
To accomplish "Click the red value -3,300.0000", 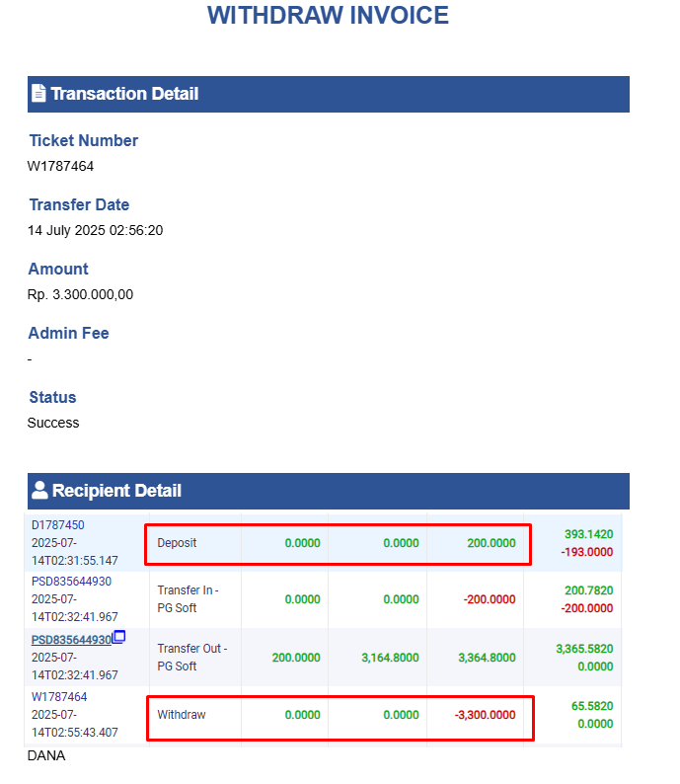I will coord(486,715).
